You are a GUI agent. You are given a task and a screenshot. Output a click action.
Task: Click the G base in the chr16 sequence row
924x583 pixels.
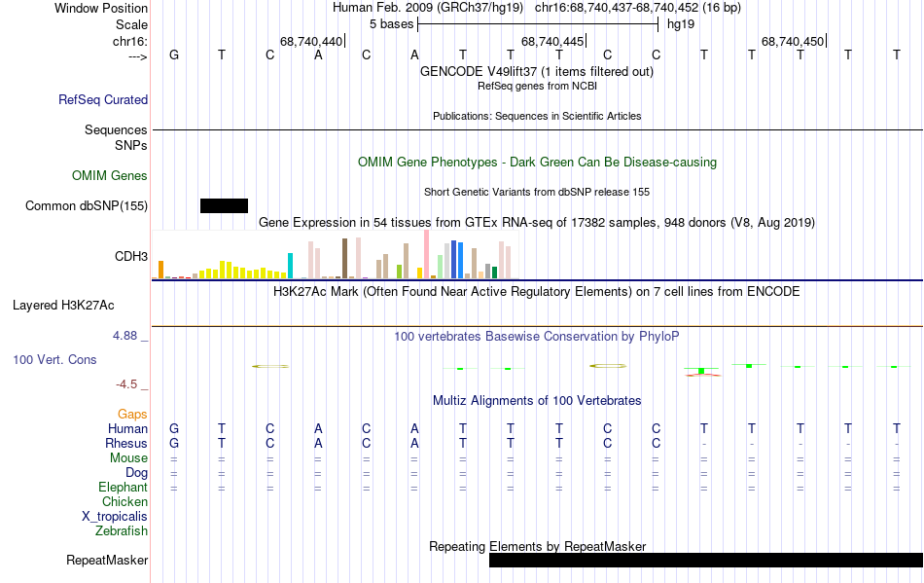[x=174, y=55]
